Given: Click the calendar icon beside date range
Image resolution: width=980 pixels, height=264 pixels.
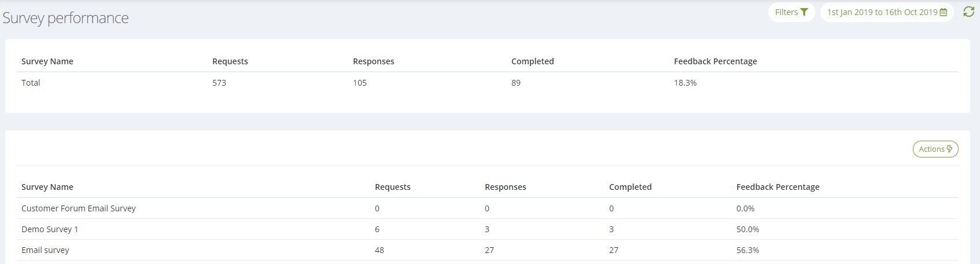Looking at the screenshot, I should [944, 12].
